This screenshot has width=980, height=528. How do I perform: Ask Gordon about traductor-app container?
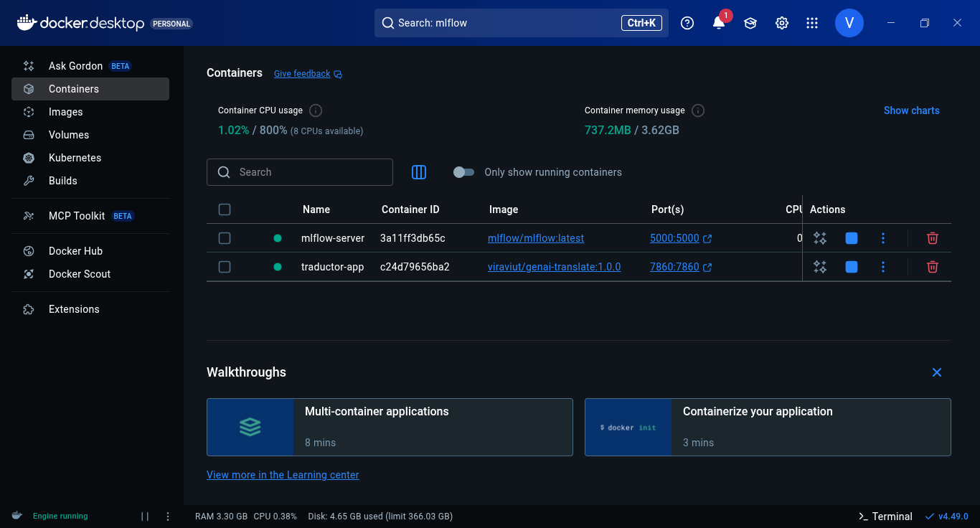(820, 267)
